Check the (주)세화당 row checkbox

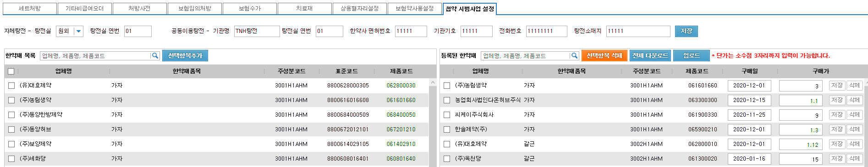click(11, 159)
